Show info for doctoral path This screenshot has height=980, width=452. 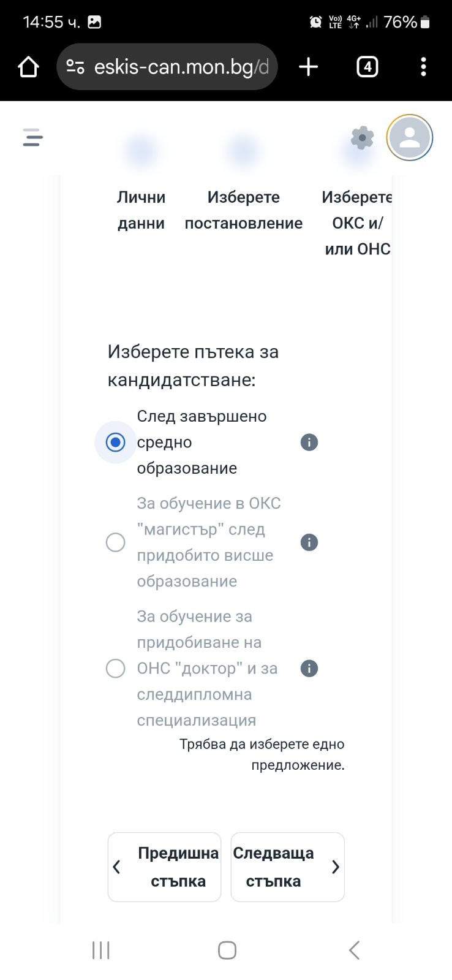click(x=309, y=669)
